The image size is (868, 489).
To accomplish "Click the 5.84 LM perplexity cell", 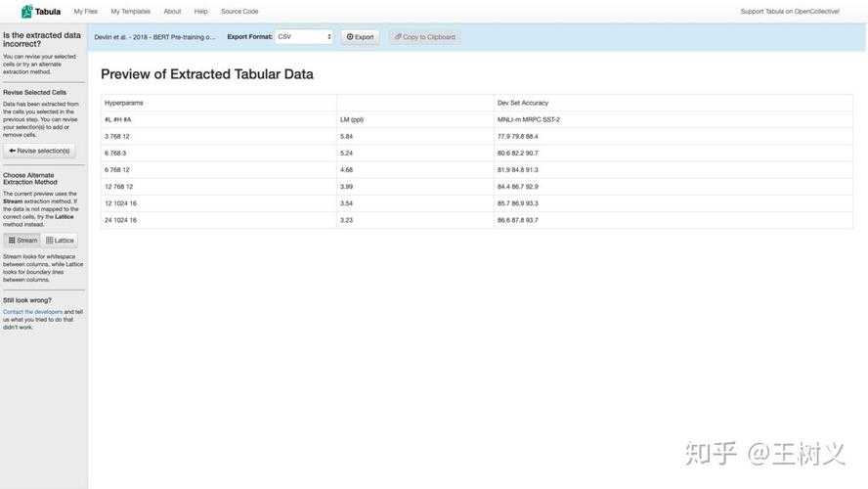I will (x=347, y=136).
